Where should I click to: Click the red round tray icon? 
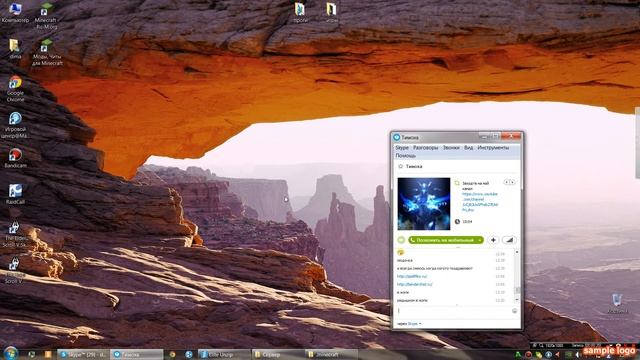(x=529, y=355)
